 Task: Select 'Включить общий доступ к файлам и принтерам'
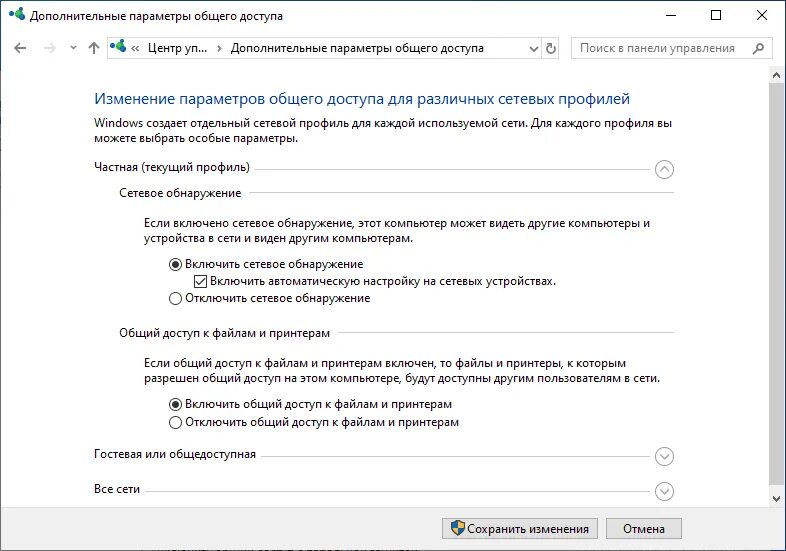click(x=175, y=404)
